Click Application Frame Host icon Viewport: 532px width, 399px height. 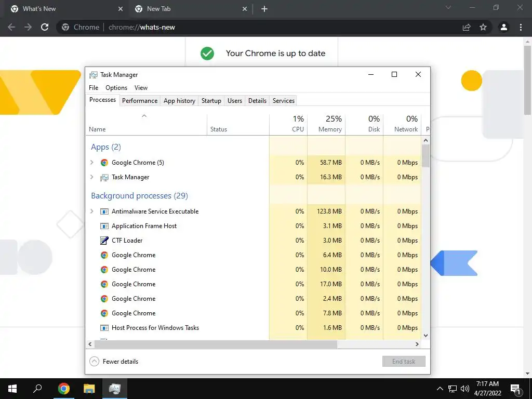coord(104,226)
